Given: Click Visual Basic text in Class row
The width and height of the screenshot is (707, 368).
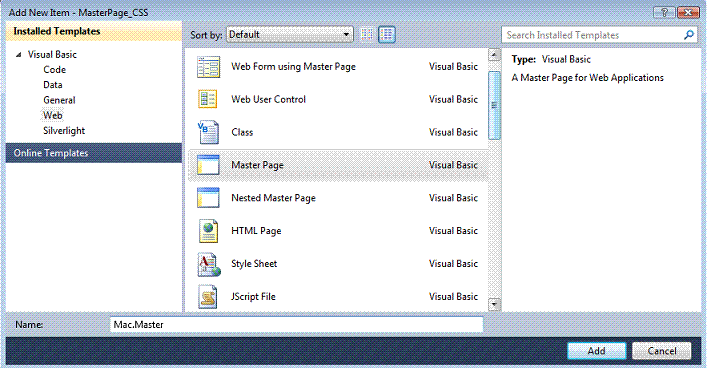Looking at the screenshot, I should click(453, 132).
